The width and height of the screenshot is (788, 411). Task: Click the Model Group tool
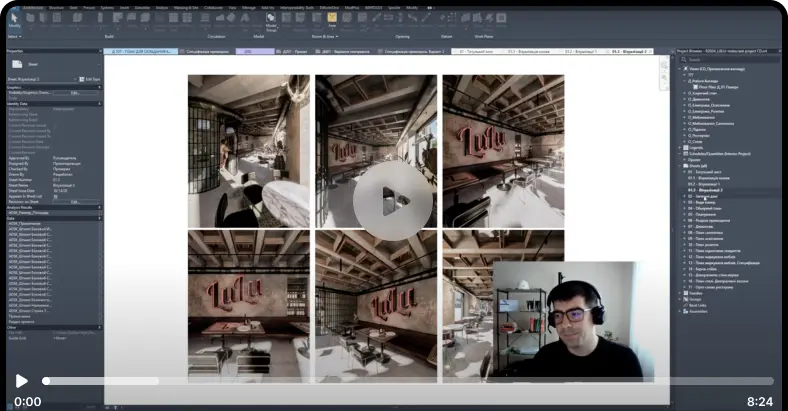(x=271, y=21)
